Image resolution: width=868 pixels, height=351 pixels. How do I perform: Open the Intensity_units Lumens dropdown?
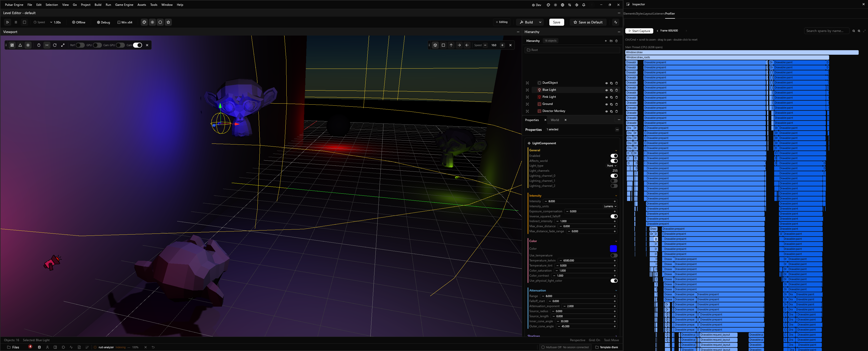point(610,207)
